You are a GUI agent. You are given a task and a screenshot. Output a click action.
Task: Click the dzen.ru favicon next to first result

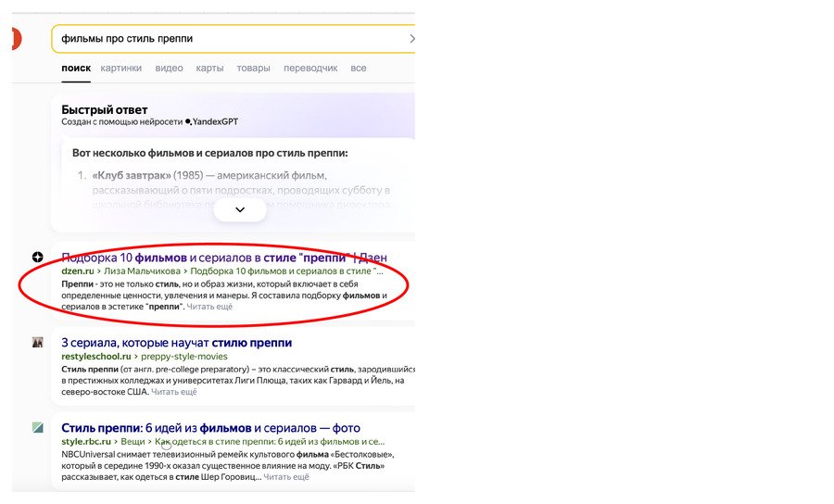(37, 258)
